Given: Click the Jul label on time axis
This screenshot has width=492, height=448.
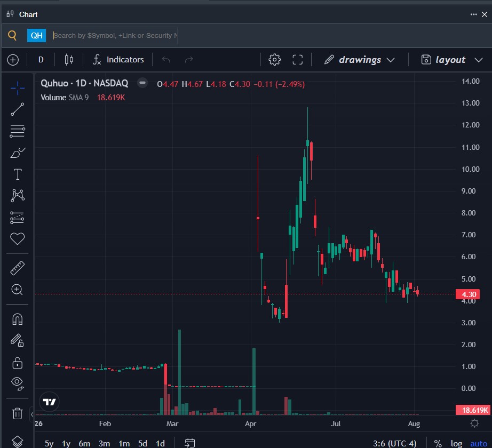Looking at the screenshot, I should pyautogui.click(x=336, y=423).
